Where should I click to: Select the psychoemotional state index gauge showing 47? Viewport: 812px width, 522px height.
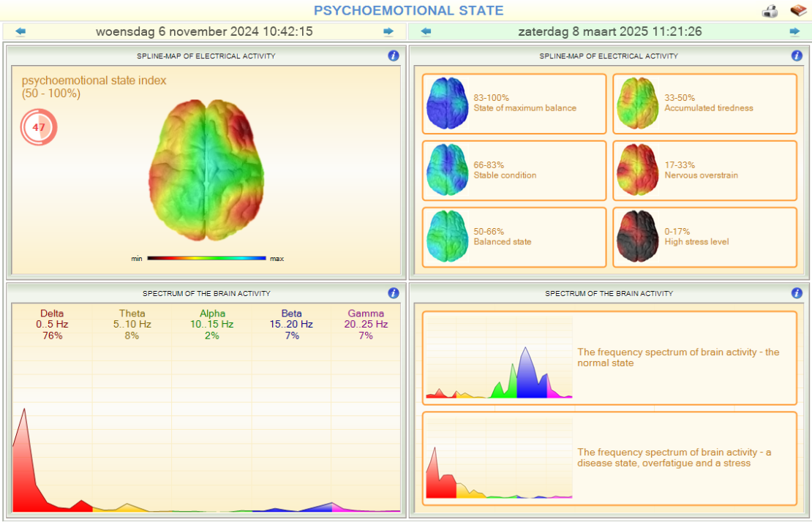[x=38, y=127]
